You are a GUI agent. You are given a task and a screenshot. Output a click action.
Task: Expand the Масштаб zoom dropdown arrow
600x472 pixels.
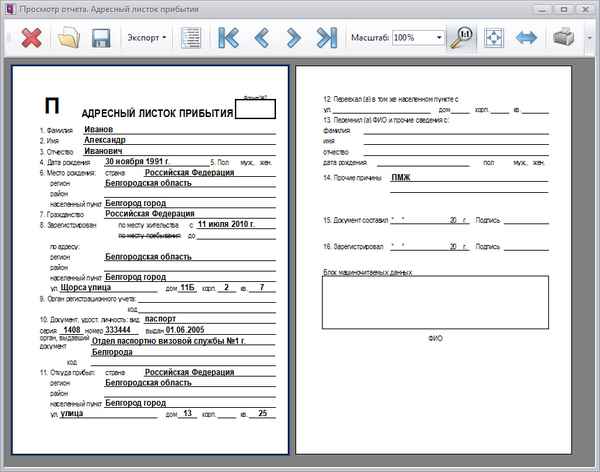(x=439, y=38)
